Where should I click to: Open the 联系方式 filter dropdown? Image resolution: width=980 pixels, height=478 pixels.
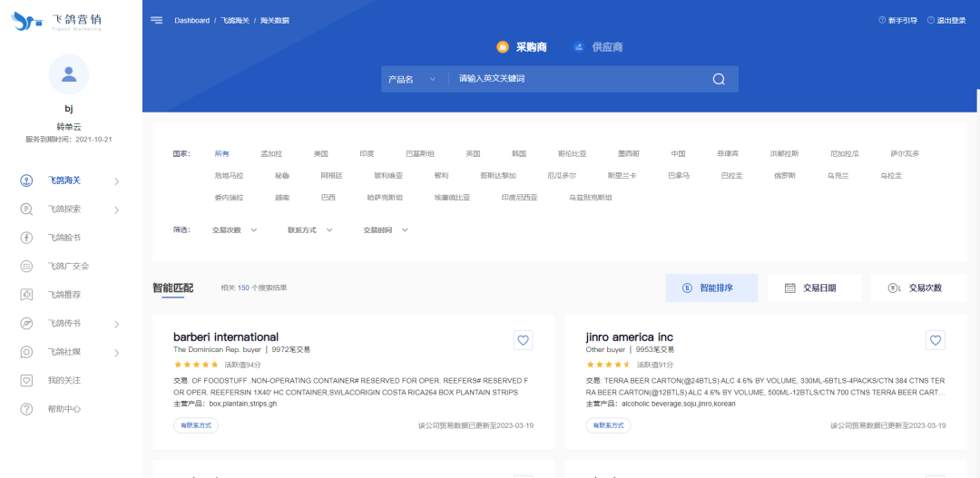click(310, 230)
